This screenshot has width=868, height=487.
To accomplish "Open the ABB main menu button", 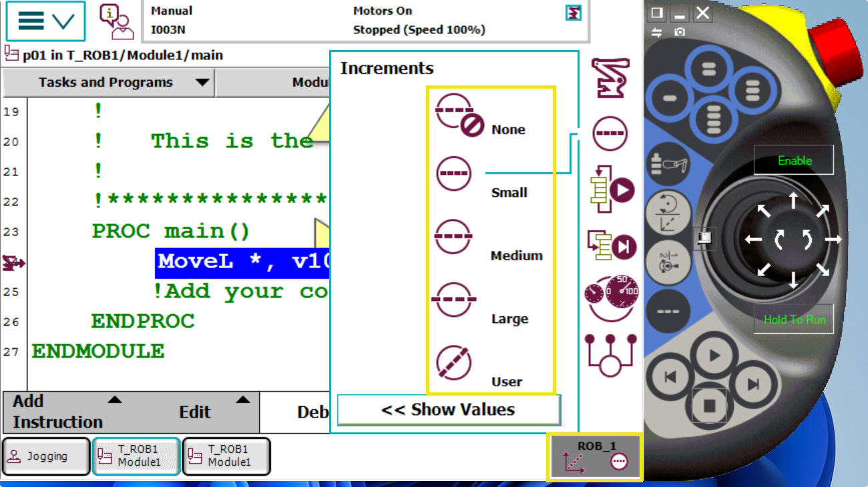I will pos(45,21).
